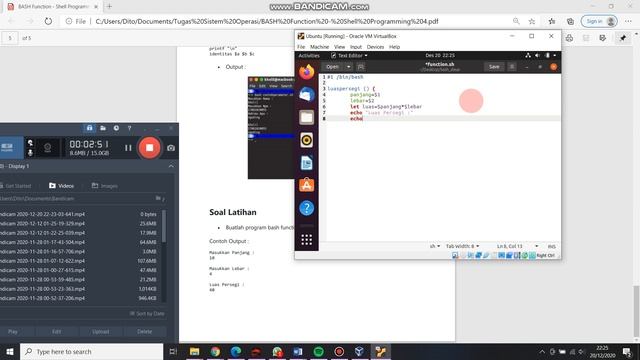Select video file 2020-11-28 01-17-43-504.mp4
The image size is (640, 360).
tap(78, 242)
